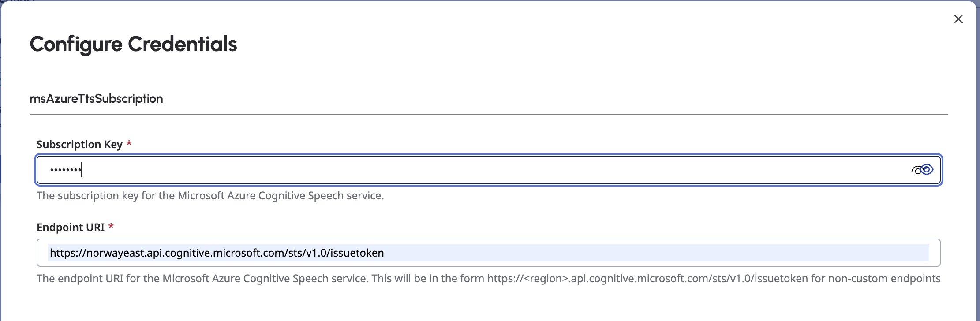Click into the Endpoint URI field
The height and width of the screenshot is (321, 980).
[x=617, y=253]
